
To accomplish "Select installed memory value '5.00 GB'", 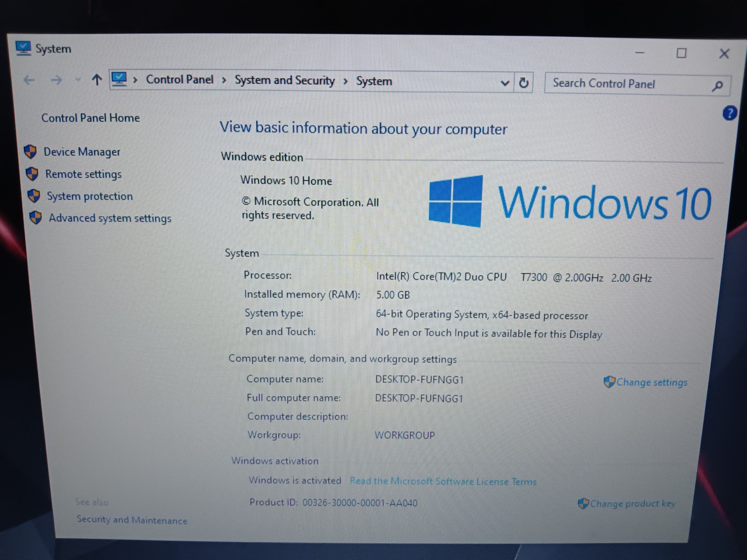I will pos(393,295).
